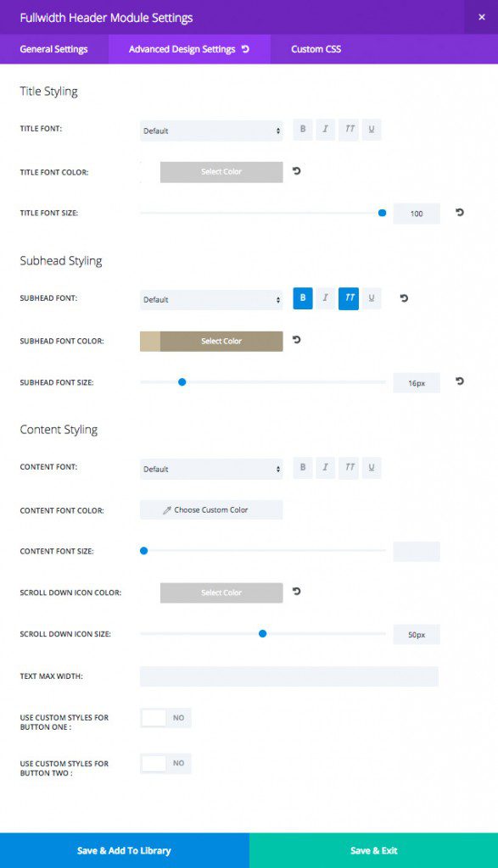The width and height of the screenshot is (498, 868).
Task: Switch to the Custom CSS tab
Action: pyautogui.click(x=315, y=49)
